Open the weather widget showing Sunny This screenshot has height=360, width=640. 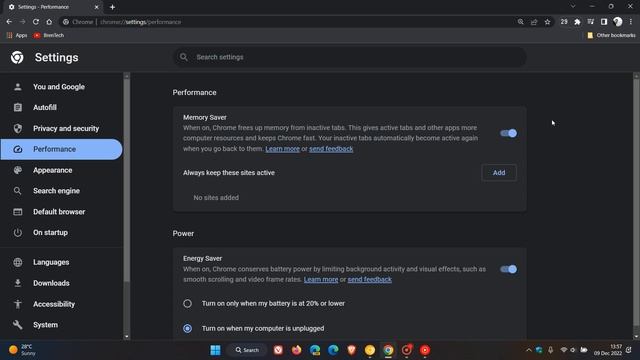23,350
